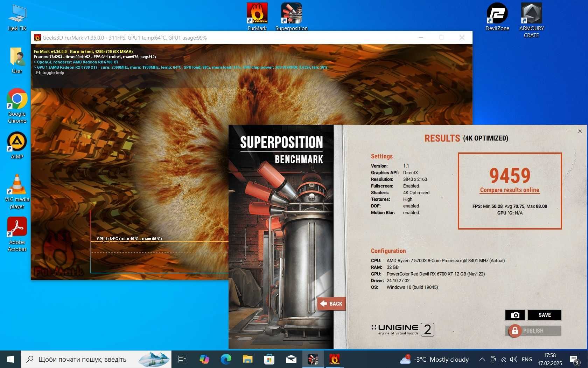Open File Explorer from the taskbar
The image size is (588, 368).
click(x=247, y=359)
